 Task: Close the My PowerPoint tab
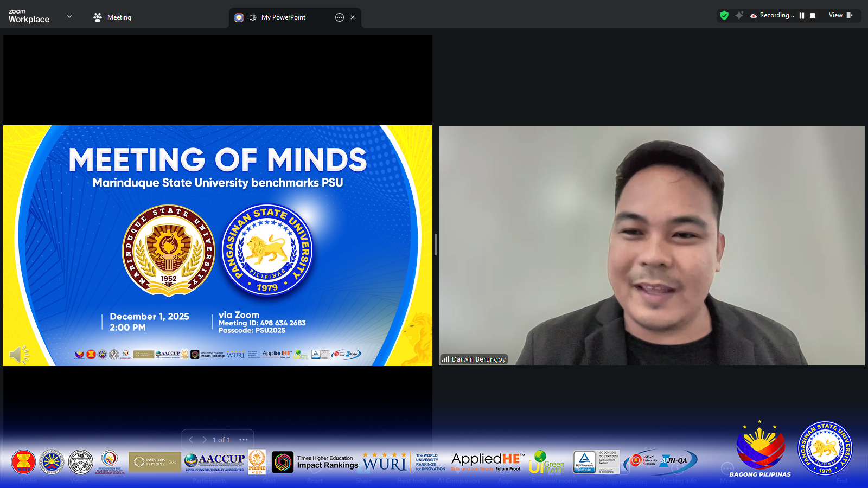[353, 17]
